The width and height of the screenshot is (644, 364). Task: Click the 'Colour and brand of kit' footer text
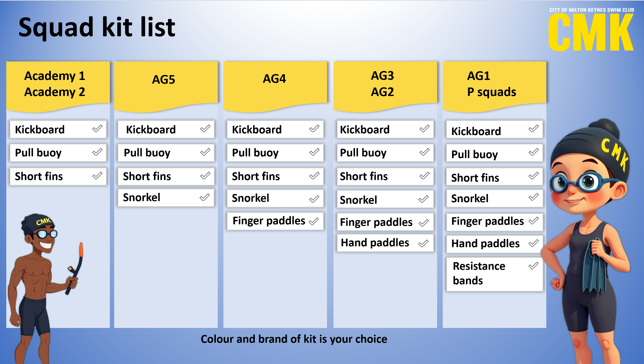(x=294, y=339)
